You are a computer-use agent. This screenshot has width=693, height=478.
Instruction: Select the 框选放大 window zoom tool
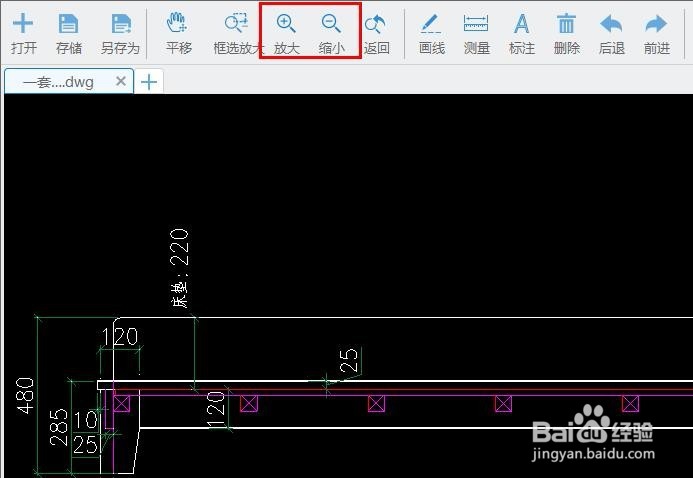238,33
